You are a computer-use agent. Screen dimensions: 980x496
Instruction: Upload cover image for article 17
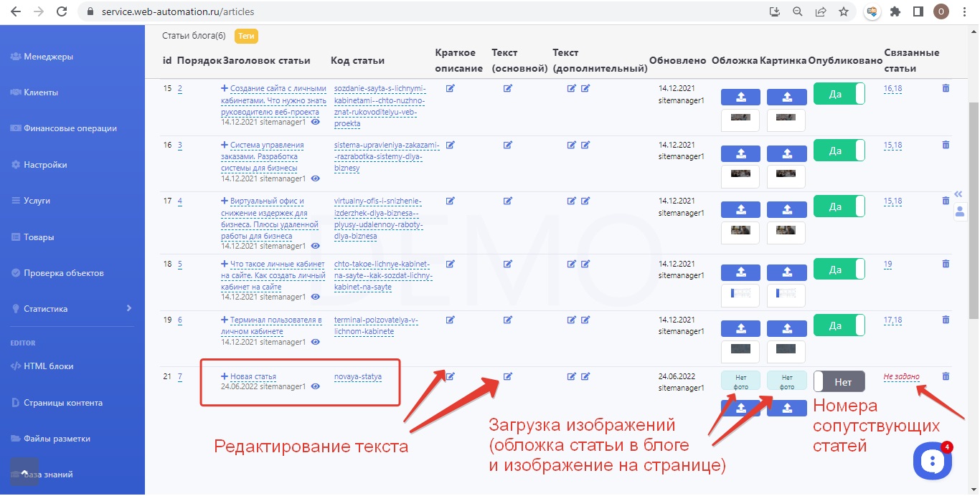(x=740, y=209)
